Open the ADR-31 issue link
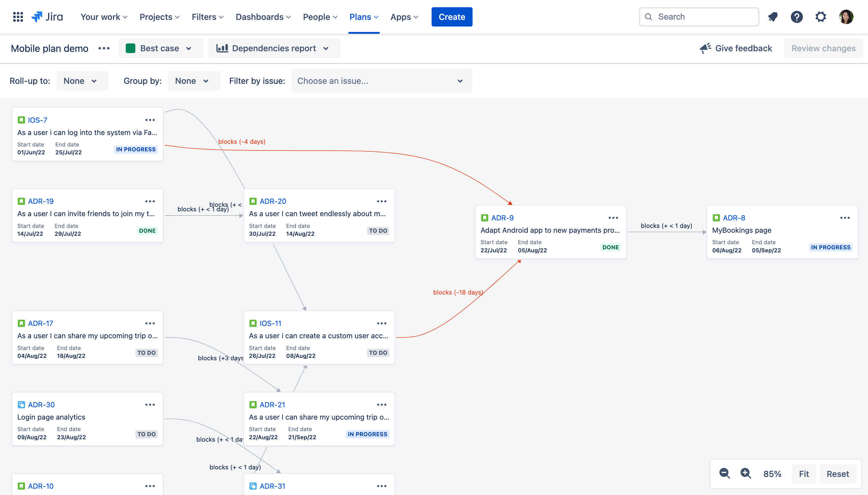The height and width of the screenshot is (495, 868). point(272,486)
